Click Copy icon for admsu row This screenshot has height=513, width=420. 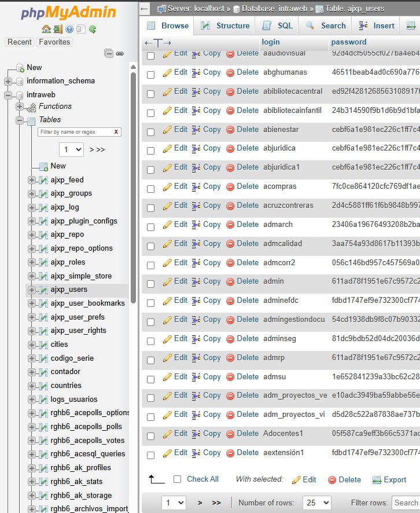click(x=196, y=378)
